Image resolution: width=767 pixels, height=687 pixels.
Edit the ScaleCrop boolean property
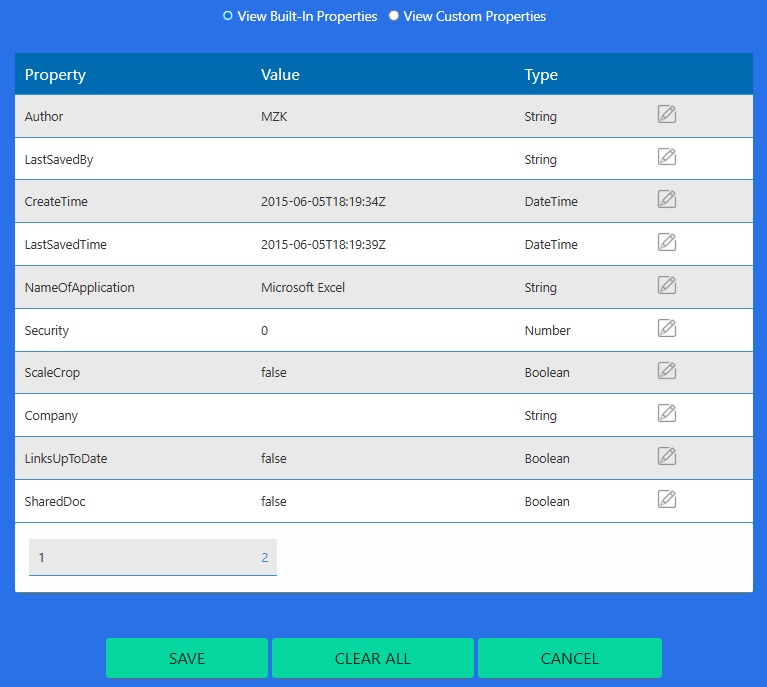coord(667,370)
